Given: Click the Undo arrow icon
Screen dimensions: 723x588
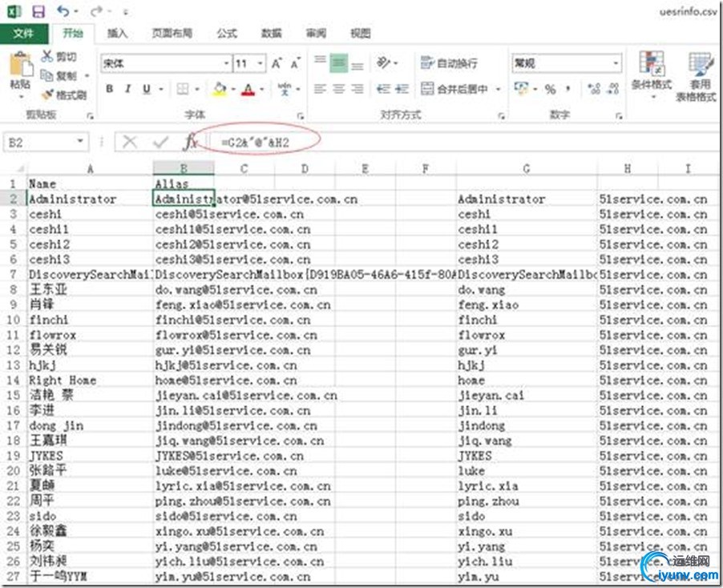Looking at the screenshot, I should tap(63, 11).
